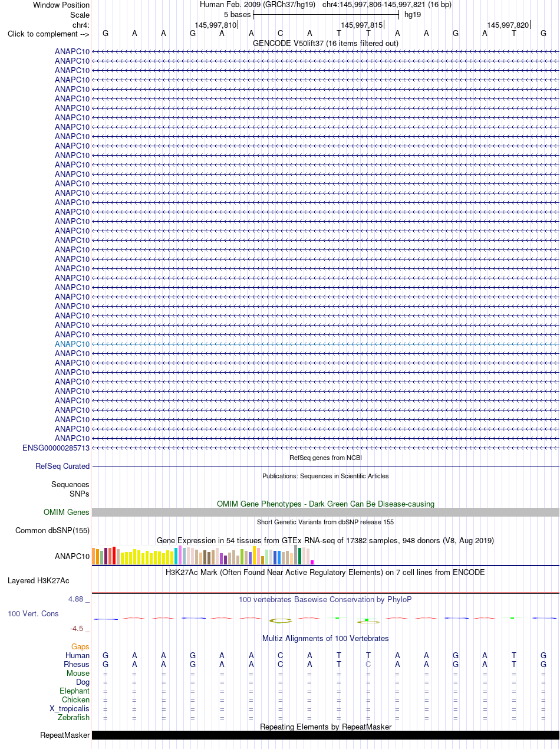The image size is (560, 749).
Task: Click the 'Dog' alignment row label
Action: pos(83,682)
